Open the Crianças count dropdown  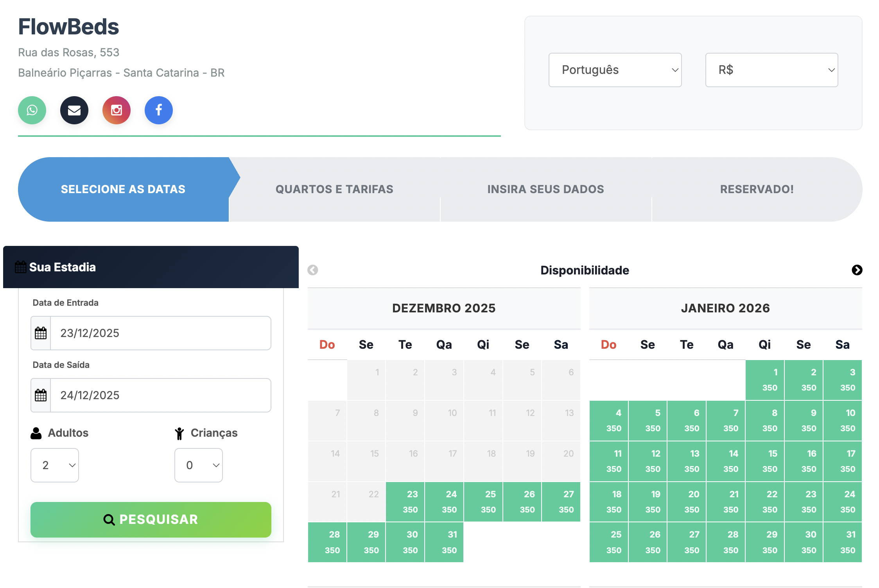point(198,465)
